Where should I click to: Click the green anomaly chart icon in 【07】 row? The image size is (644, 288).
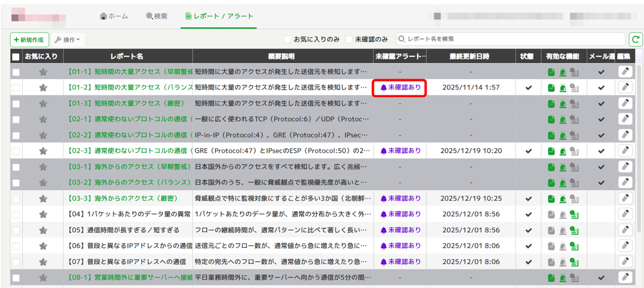574,262
